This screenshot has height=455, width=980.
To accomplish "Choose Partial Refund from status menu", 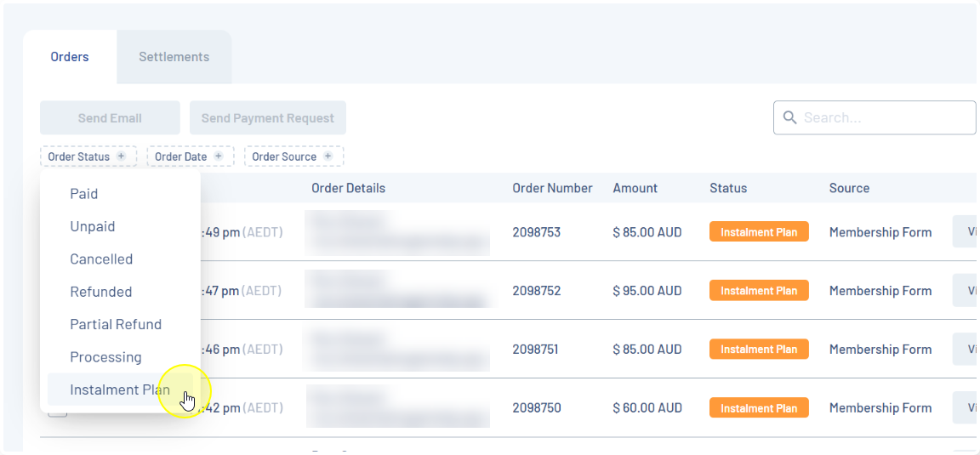I will (x=120, y=324).
